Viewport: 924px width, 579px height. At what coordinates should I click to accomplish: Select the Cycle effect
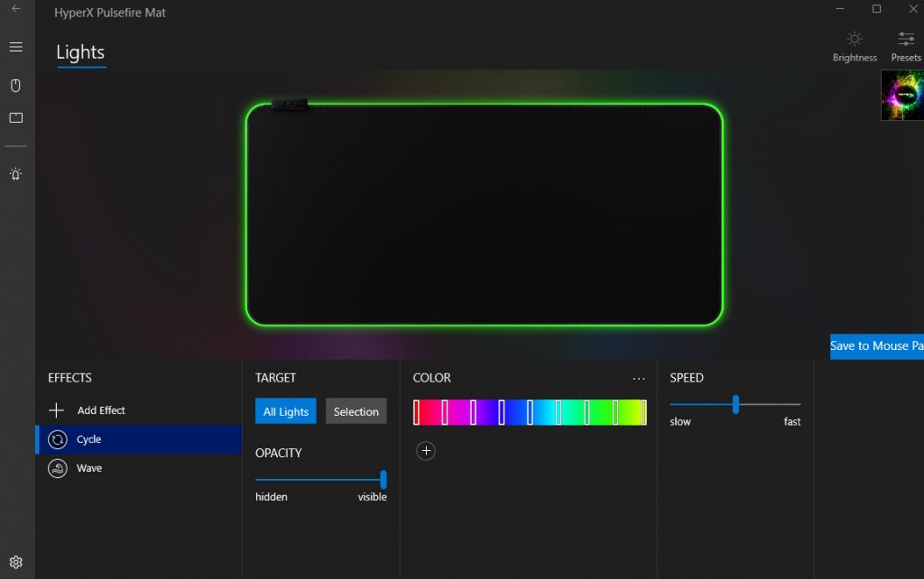coord(88,439)
